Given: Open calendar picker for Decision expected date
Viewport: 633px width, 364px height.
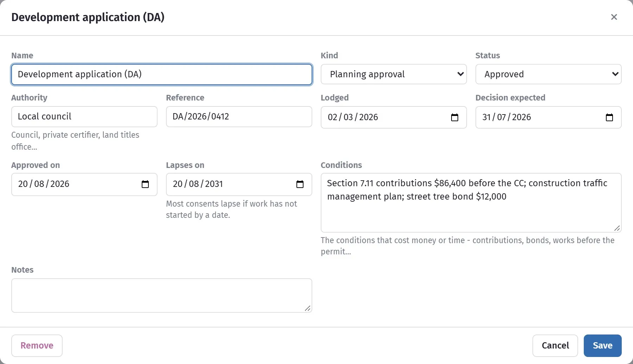Looking at the screenshot, I should [x=609, y=117].
